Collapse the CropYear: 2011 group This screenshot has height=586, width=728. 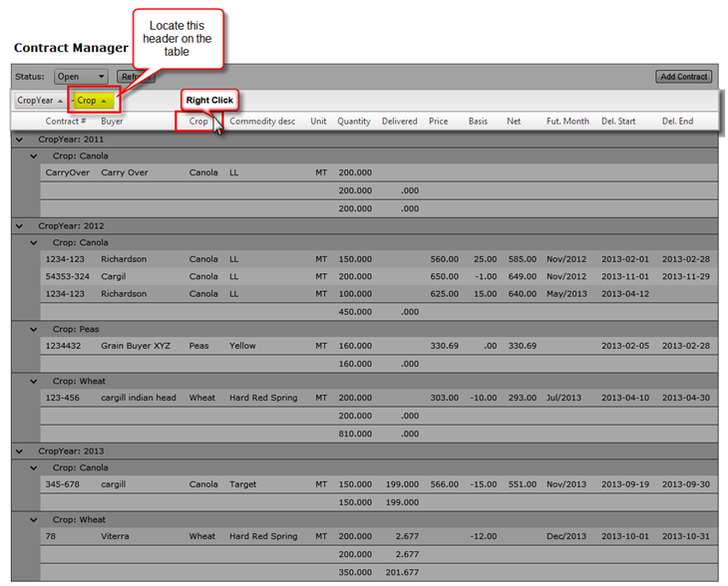[x=20, y=140]
